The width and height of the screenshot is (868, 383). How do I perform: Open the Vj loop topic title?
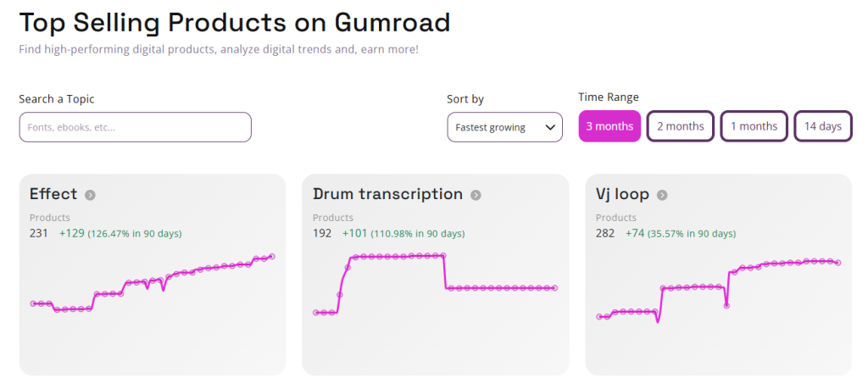(622, 194)
